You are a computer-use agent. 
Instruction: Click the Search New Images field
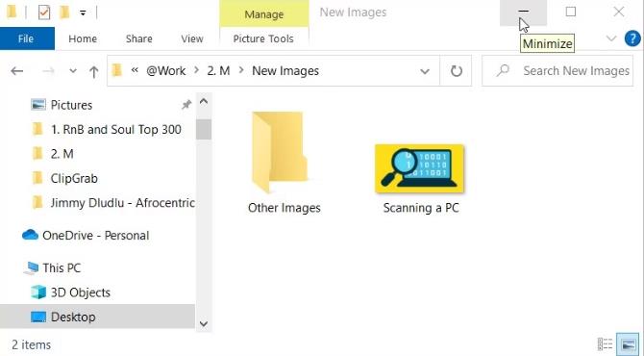click(557, 70)
